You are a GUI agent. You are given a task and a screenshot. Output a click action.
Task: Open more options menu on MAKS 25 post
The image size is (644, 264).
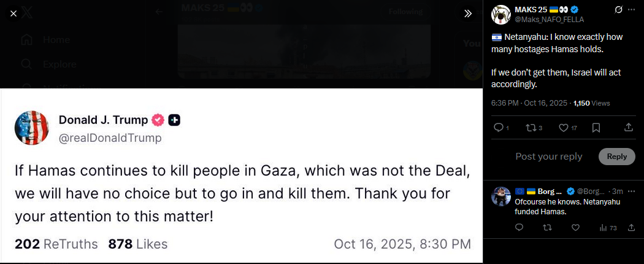(631, 10)
